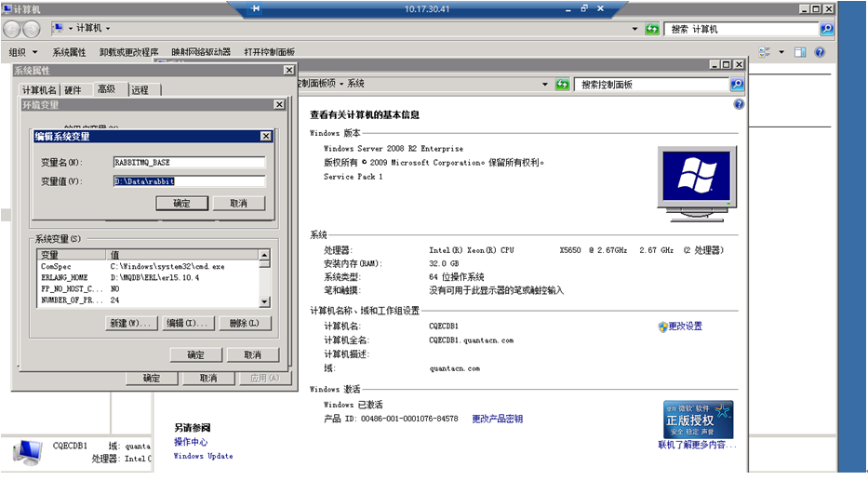This screenshot has width=868, height=480.
Task: Click the 变量 column header
Action: pos(72,255)
